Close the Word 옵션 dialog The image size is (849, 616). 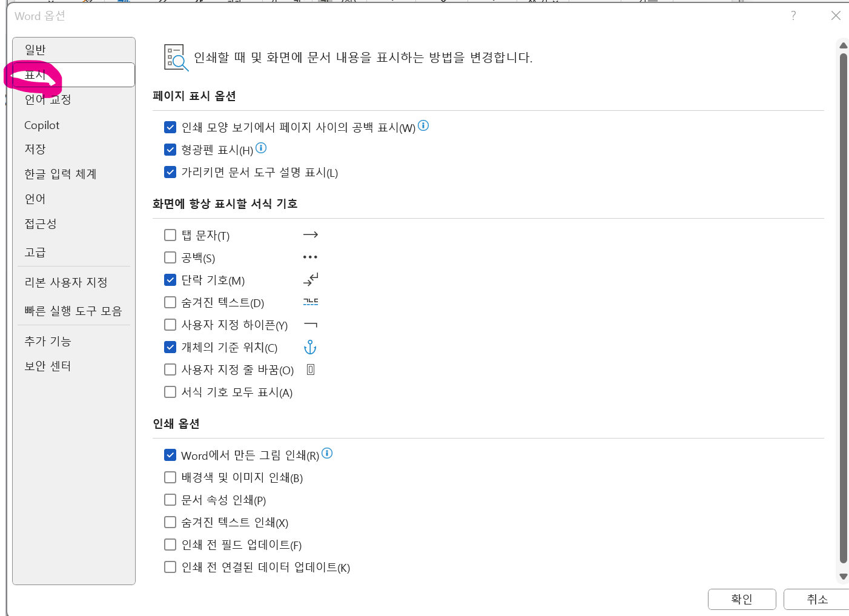tap(836, 16)
